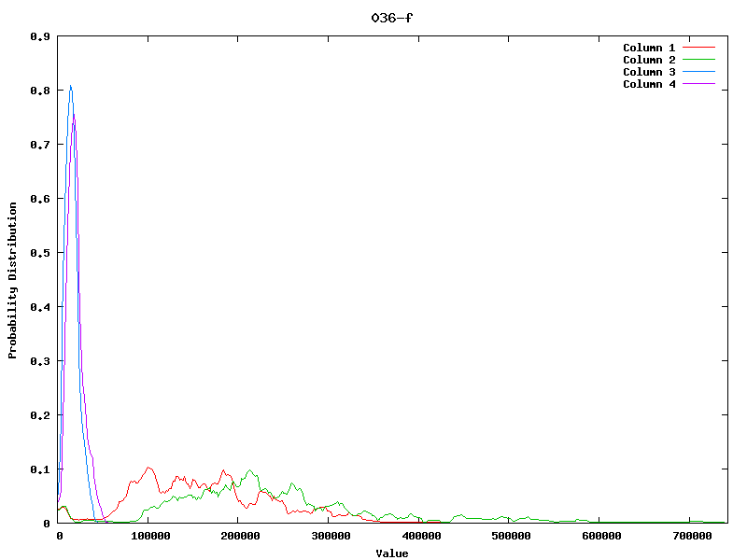Click the purple Column 4 legend line

pyautogui.click(x=698, y=84)
